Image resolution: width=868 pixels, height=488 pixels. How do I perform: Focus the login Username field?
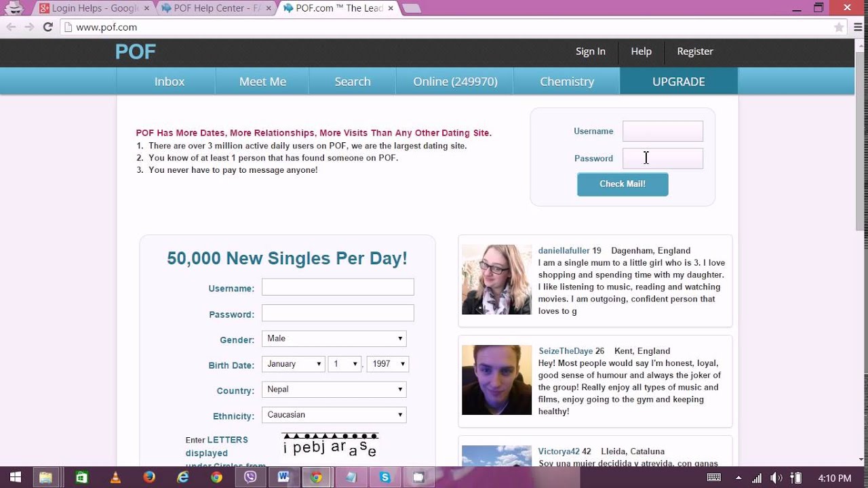[x=663, y=131]
